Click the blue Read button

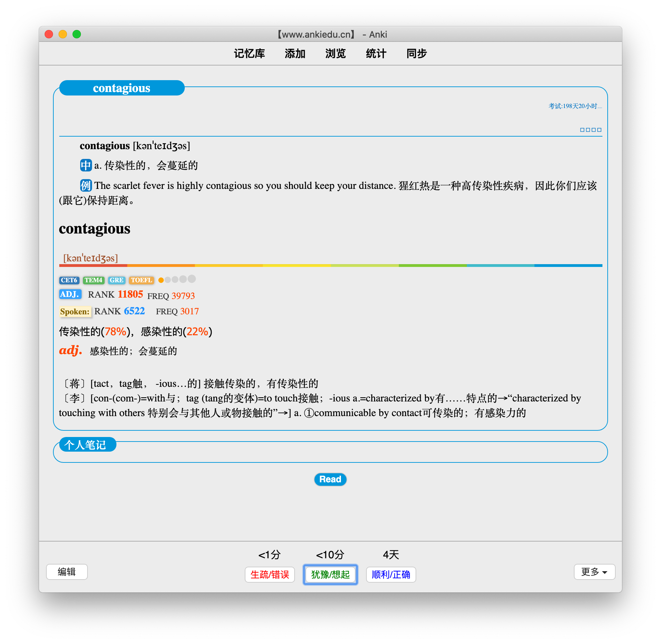pyautogui.click(x=330, y=480)
